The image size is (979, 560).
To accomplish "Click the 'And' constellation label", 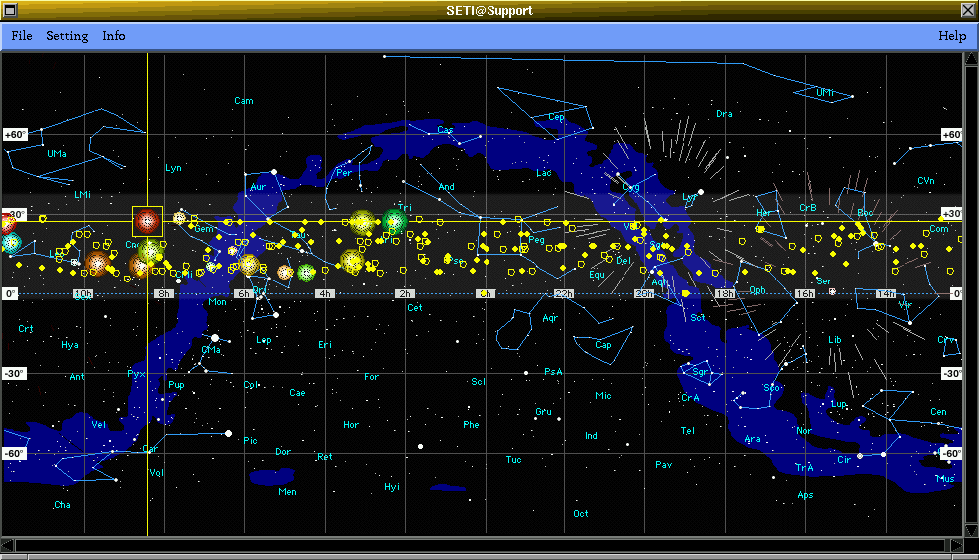I will click(446, 187).
